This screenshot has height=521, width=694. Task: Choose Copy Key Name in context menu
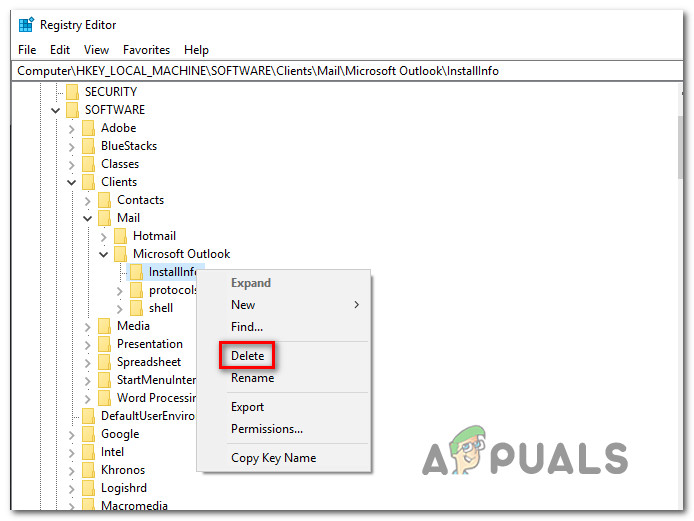click(x=283, y=458)
